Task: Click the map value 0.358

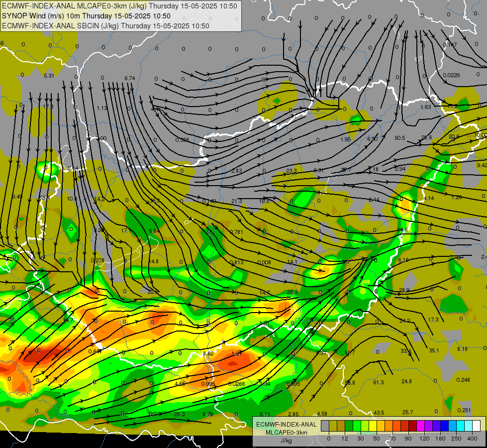Action: tap(182, 140)
